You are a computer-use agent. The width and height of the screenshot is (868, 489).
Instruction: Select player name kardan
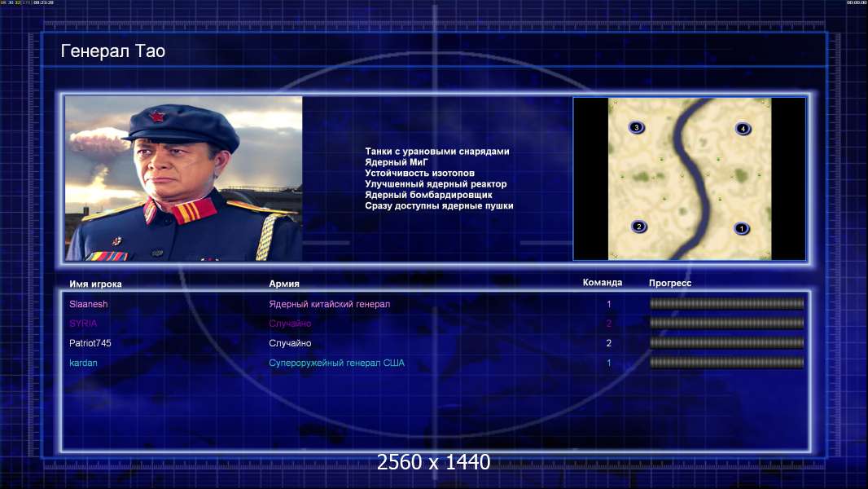(x=83, y=363)
